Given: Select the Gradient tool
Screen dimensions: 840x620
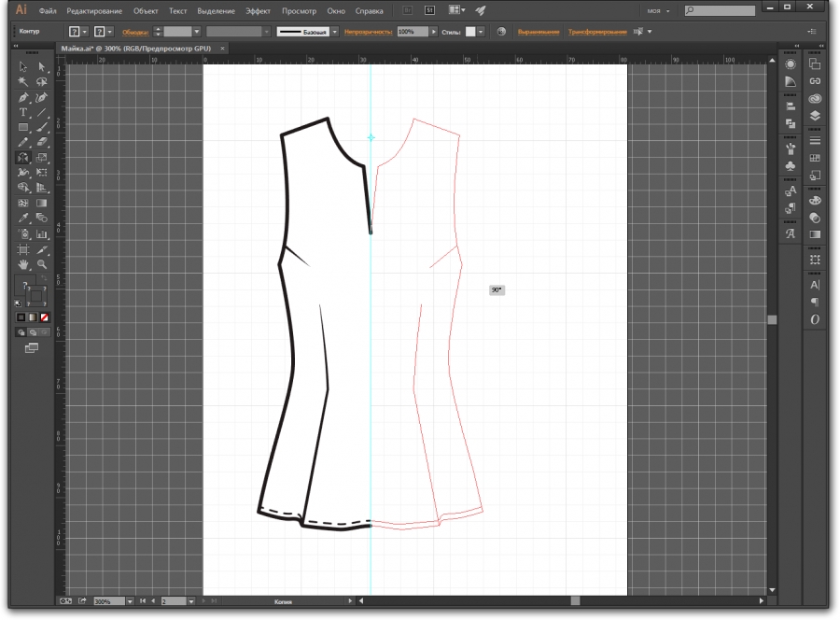Looking at the screenshot, I should [x=42, y=204].
